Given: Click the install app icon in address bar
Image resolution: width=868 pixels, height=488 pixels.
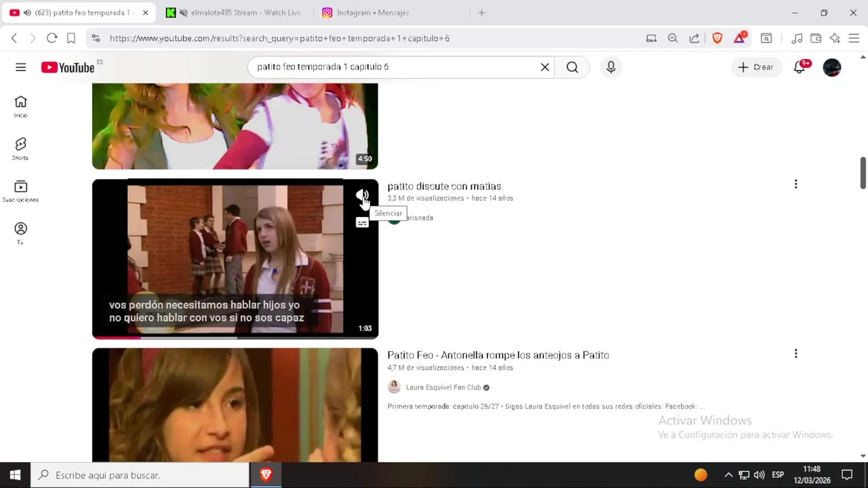Looking at the screenshot, I should pos(651,39).
